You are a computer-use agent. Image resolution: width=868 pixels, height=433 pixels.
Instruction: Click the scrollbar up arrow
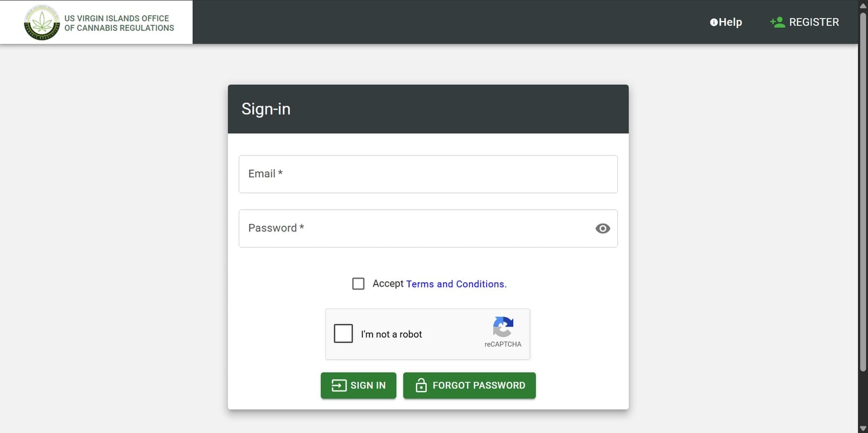click(x=863, y=4)
